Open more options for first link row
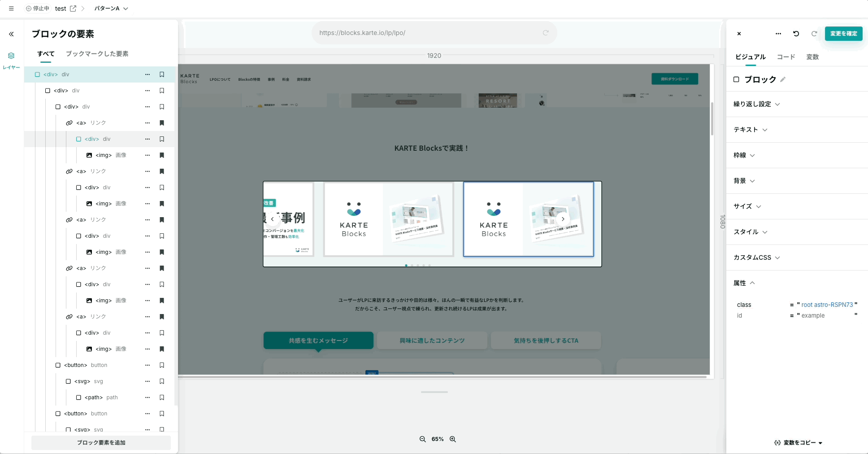Image resolution: width=868 pixels, height=454 pixels. tap(148, 123)
